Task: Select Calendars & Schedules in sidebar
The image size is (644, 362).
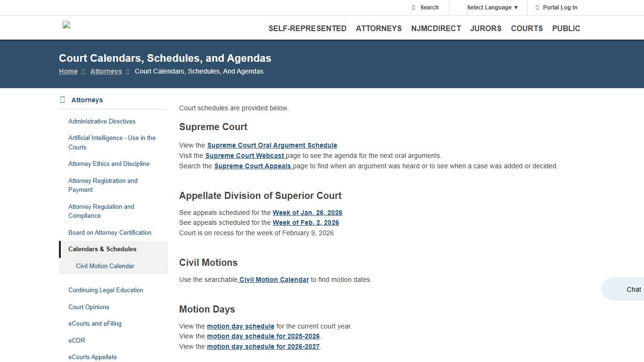Action: coord(102,249)
